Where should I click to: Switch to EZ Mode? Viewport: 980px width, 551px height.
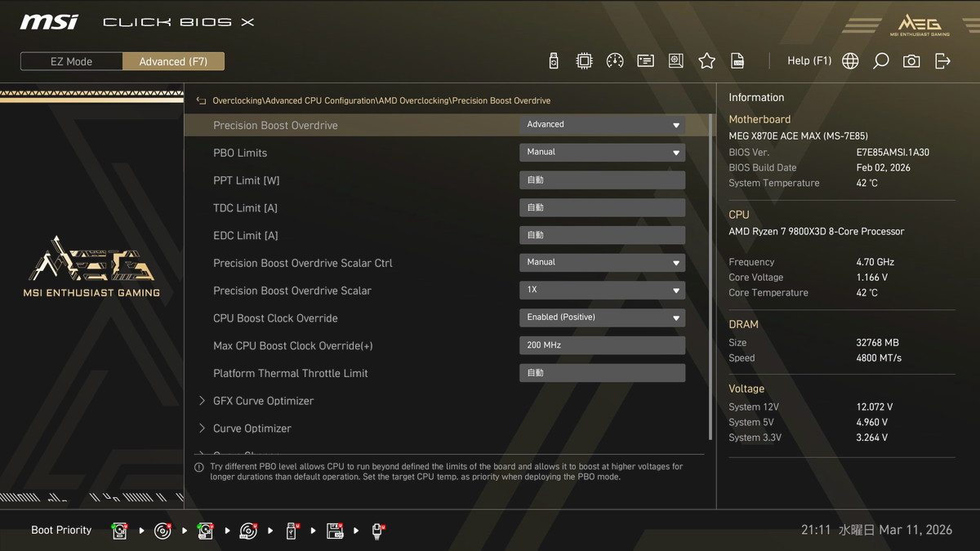71,61
